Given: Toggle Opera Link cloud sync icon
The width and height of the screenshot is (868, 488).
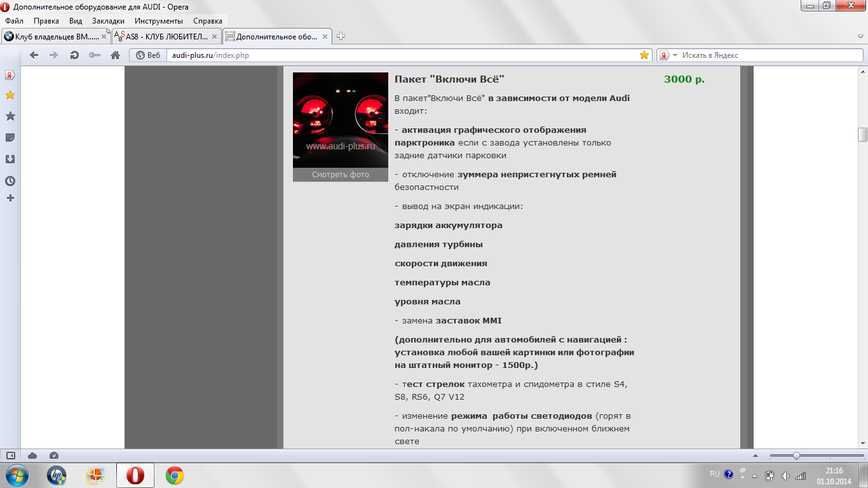Looking at the screenshot, I should (x=32, y=456).
